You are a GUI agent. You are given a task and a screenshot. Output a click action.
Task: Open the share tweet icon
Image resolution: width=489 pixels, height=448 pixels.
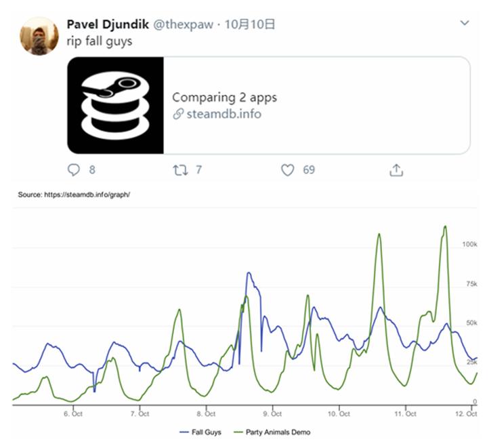coord(396,170)
